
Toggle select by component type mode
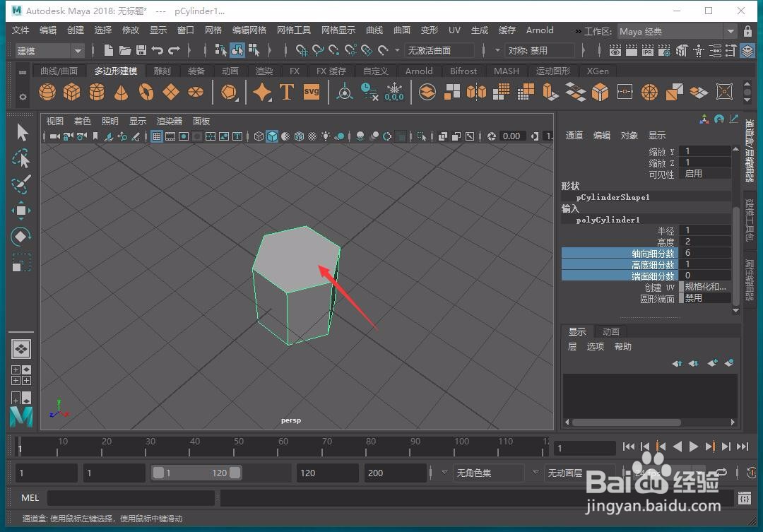click(x=254, y=50)
